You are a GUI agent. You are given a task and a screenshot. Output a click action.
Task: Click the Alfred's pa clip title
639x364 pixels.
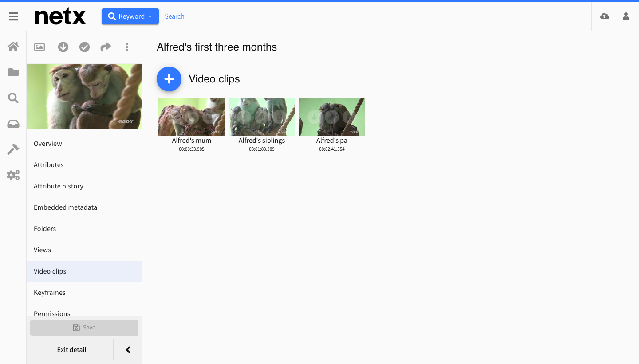[x=332, y=141]
